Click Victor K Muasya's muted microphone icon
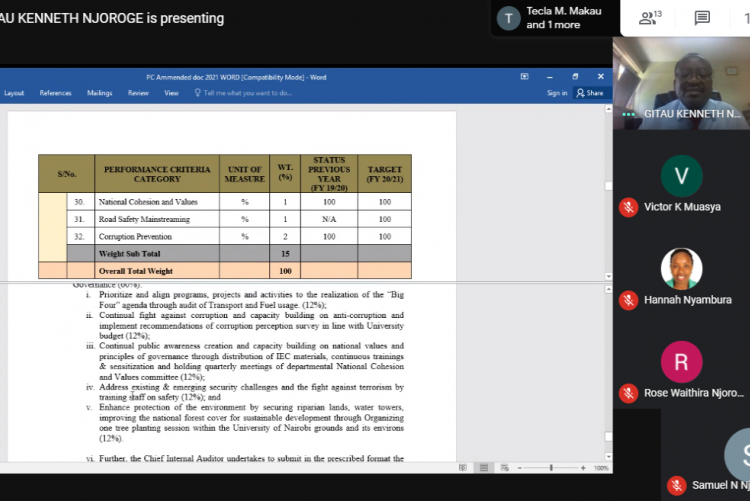Viewport: 750px width, 501px height. click(x=628, y=207)
